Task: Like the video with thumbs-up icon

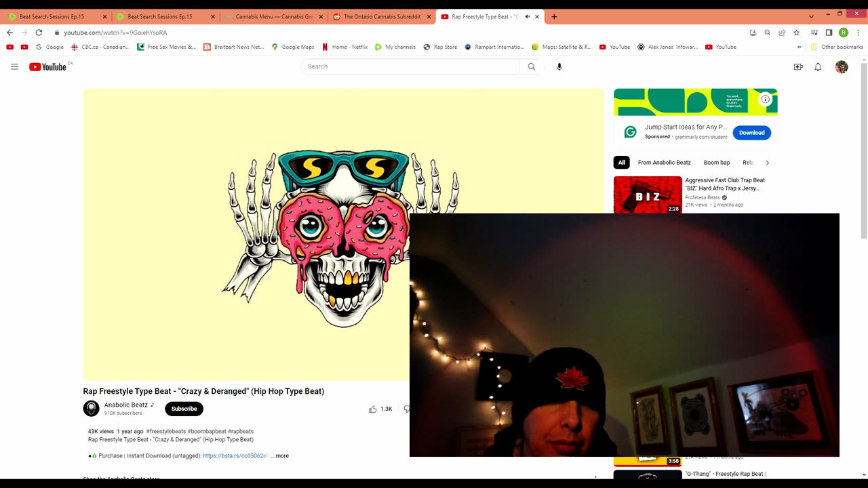Action: [372, 409]
